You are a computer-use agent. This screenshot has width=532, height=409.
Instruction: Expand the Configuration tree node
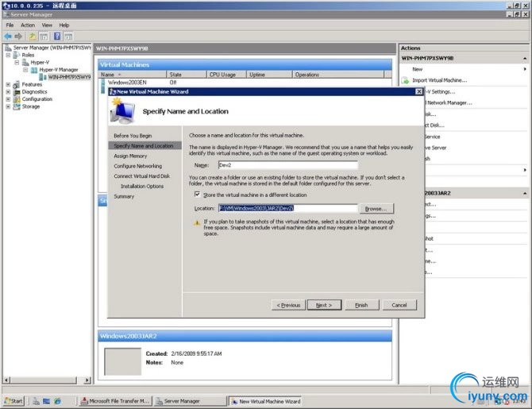tap(8, 99)
